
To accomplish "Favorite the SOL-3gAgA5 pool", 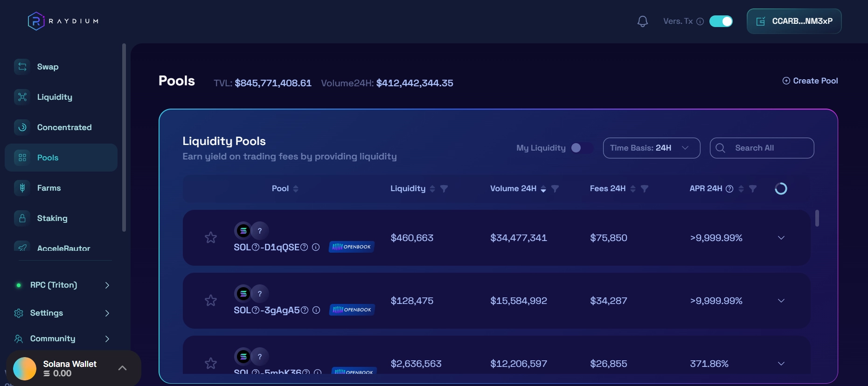I will [x=211, y=301].
